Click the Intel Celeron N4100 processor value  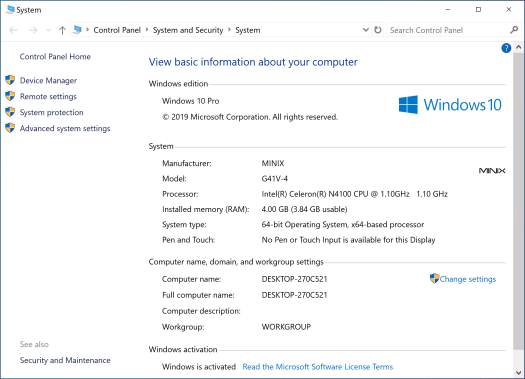click(x=355, y=194)
